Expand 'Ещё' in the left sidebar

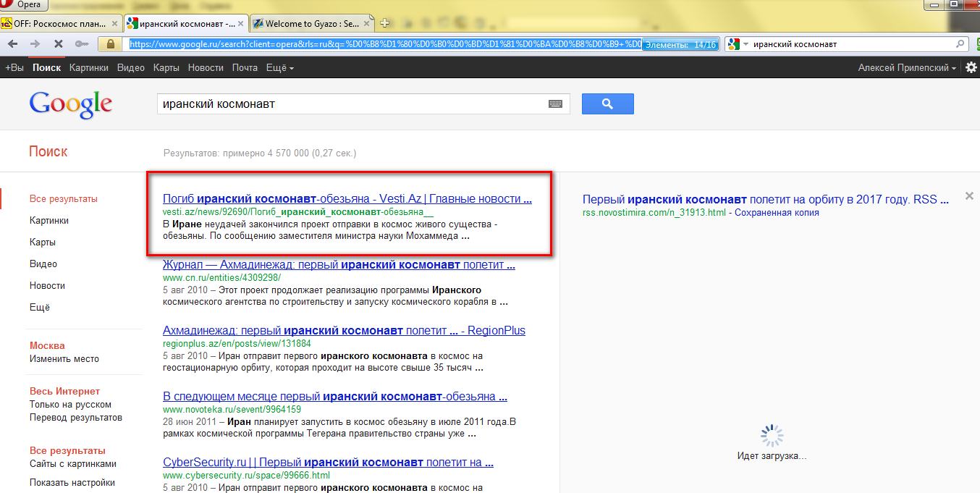(x=40, y=307)
